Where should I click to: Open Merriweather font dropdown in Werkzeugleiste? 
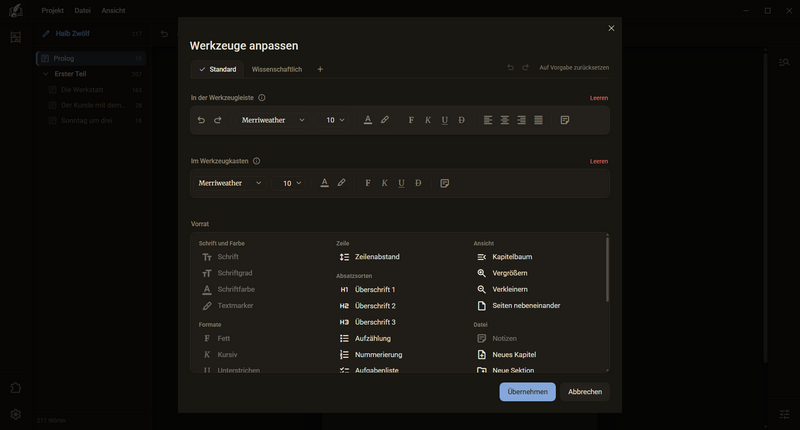[272, 120]
